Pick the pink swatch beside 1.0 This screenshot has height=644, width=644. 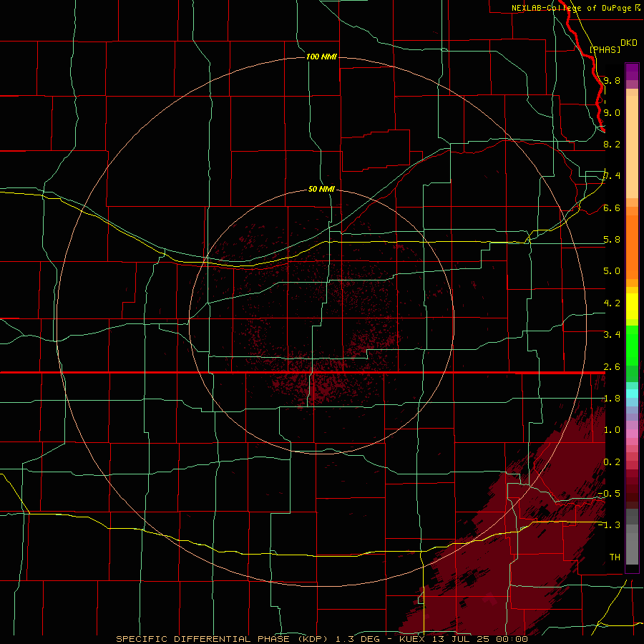(632, 434)
